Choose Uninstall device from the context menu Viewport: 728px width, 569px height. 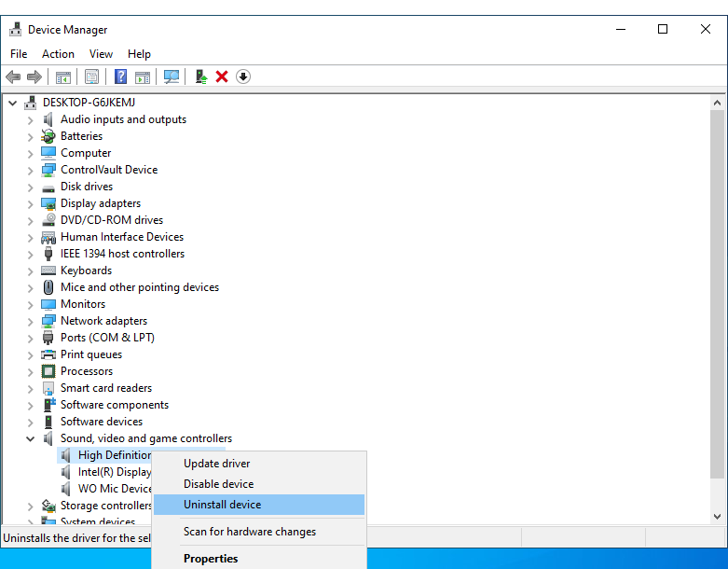point(222,505)
